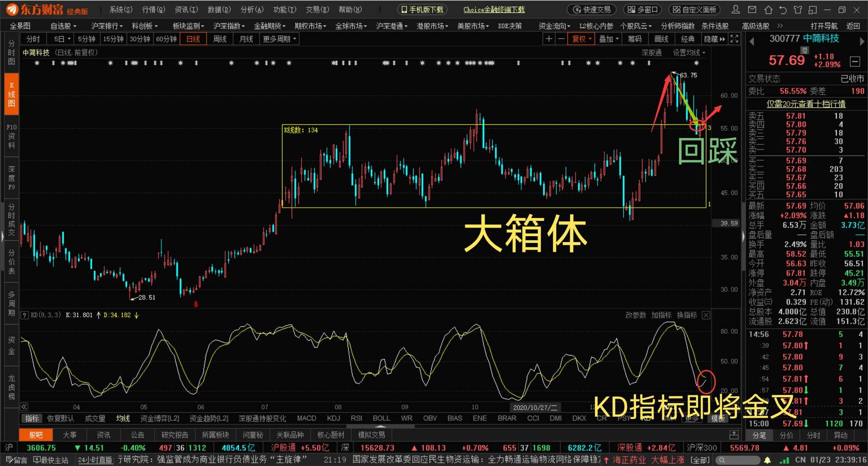
Task: Open Choice金融终端下载 link
Action: point(494,10)
